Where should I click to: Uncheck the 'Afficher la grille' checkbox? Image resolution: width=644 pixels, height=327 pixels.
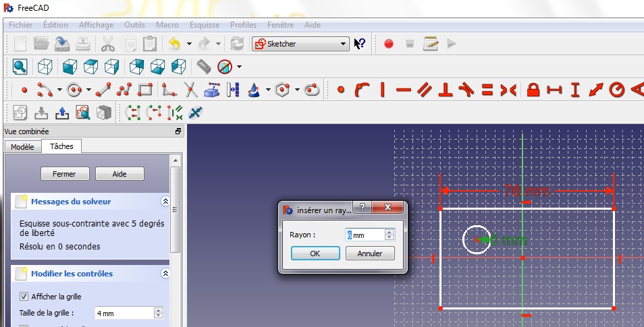pos(24,296)
